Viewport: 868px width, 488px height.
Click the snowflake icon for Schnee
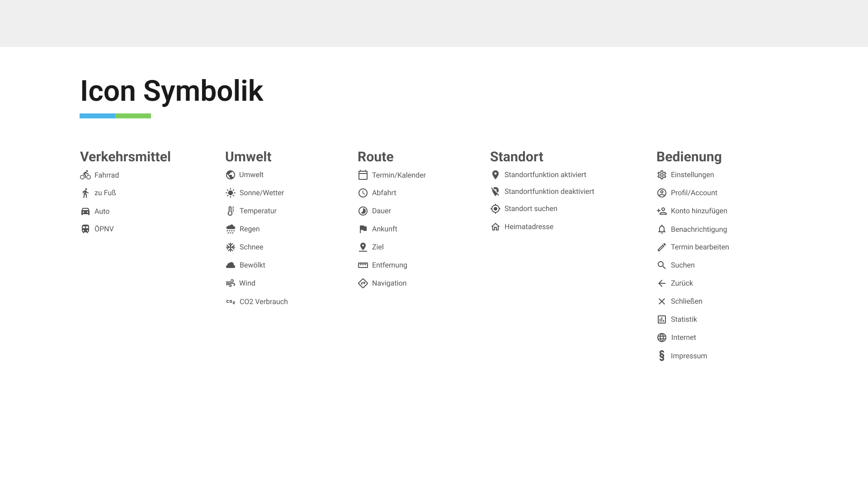pos(231,247)
